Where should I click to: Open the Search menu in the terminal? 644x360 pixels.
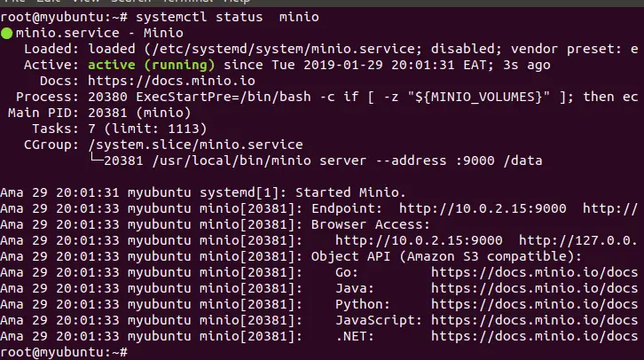pyautogui.click(x=131, y=2)
